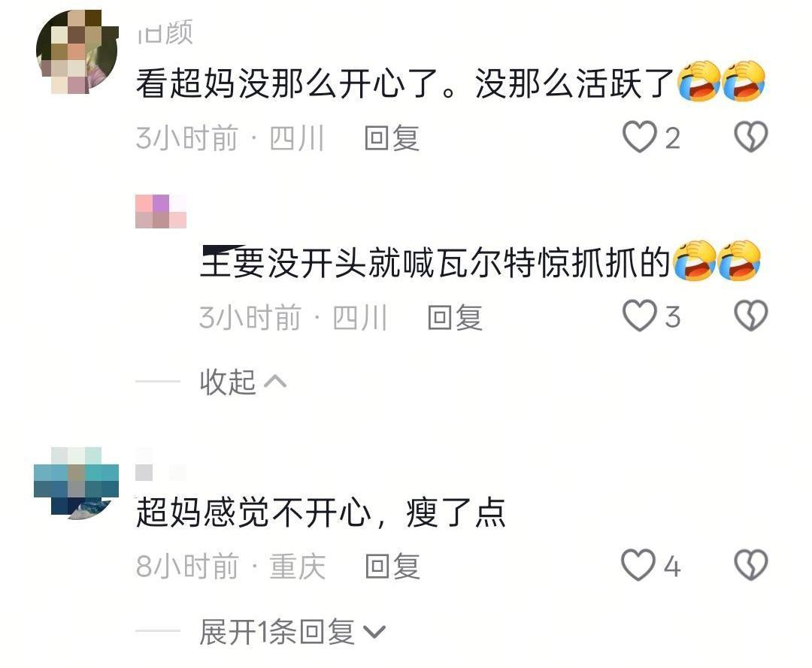
Task: Like the reply mentioning 瓦尔特
Action: coord(639,316)
